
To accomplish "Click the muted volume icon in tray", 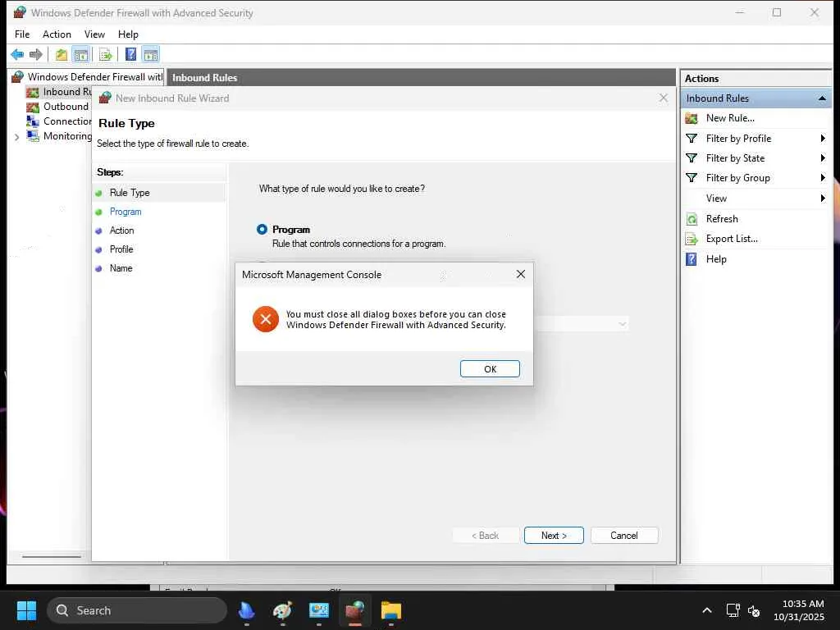I will (x=754, y=610).
